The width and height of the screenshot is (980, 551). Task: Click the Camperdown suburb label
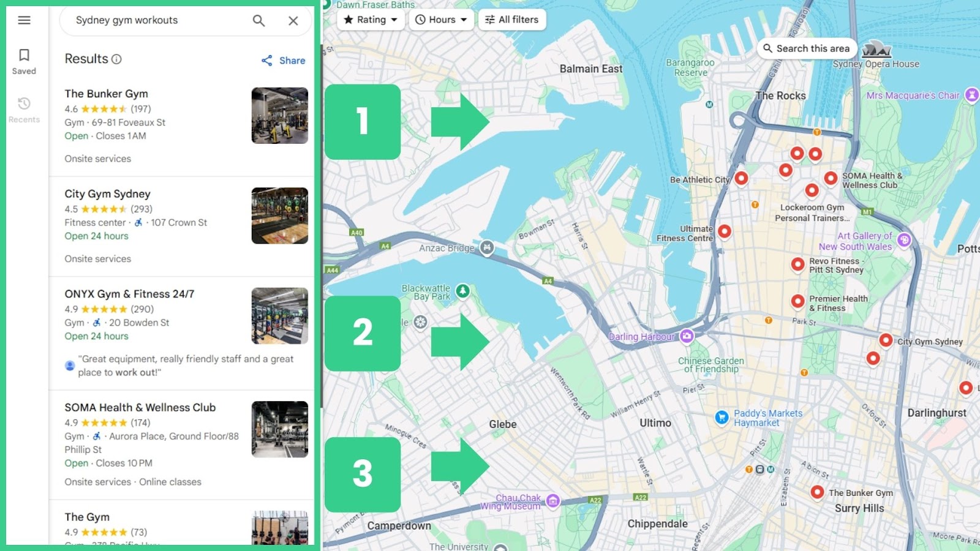coord(399,526)
